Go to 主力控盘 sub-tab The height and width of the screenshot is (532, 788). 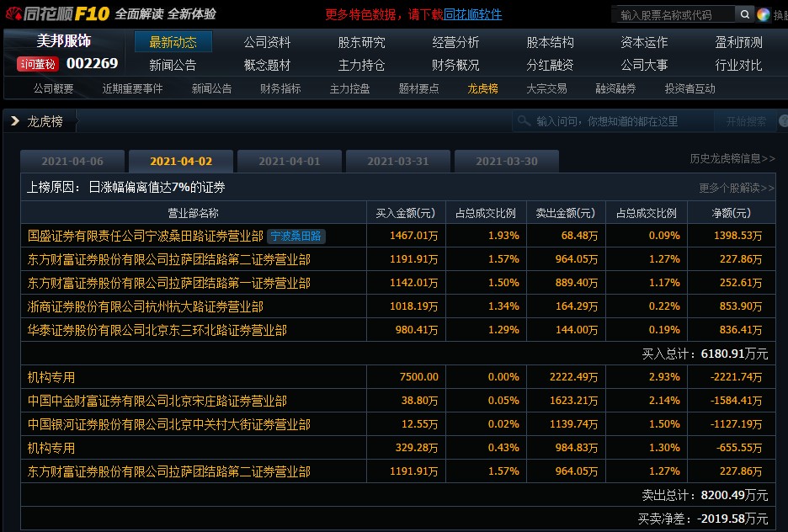(349, 89)
